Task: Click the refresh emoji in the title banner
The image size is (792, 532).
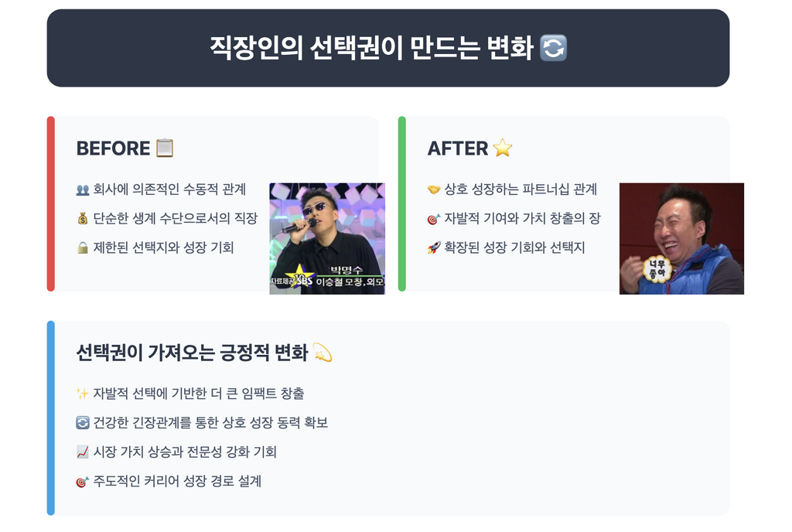Action: [x=553, y=48]
